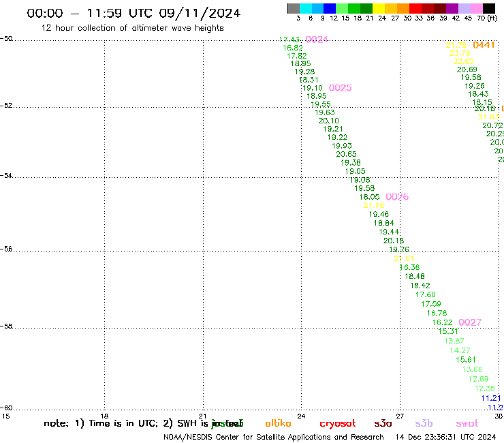Image resolution: width=504 pixels, height=443 pixels.
Task: Select the yellow wave height value 21.03
Action: pos(488,117)
